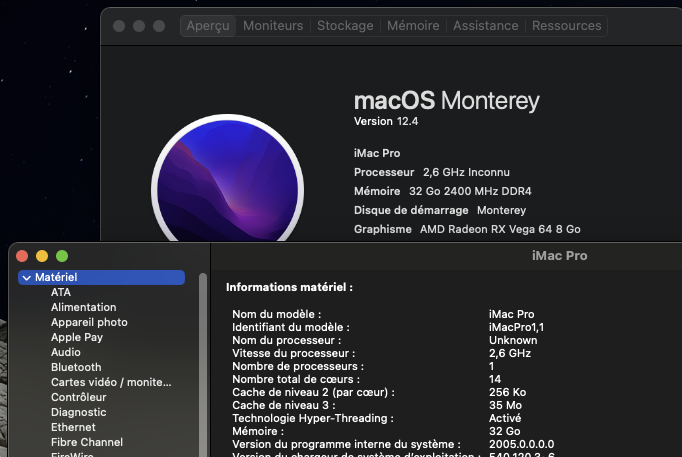The image size is (682, 457).
Task: Click the Nom du modèle label
Action: click(x=277, y=314)
